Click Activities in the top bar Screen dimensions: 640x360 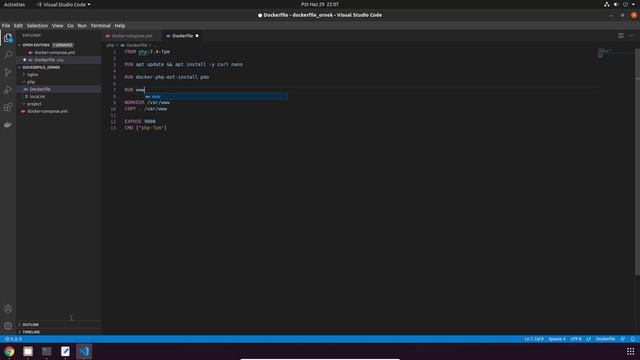click(14, 4)
